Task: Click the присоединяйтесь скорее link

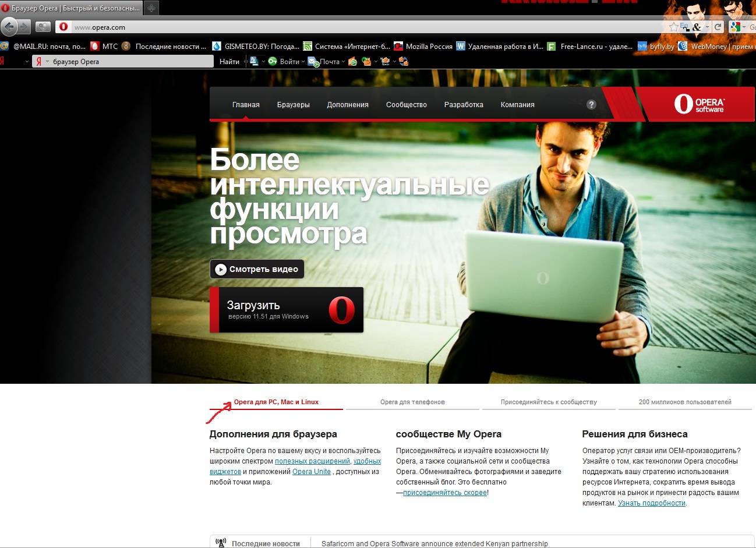Action: (x=445, y=493)
